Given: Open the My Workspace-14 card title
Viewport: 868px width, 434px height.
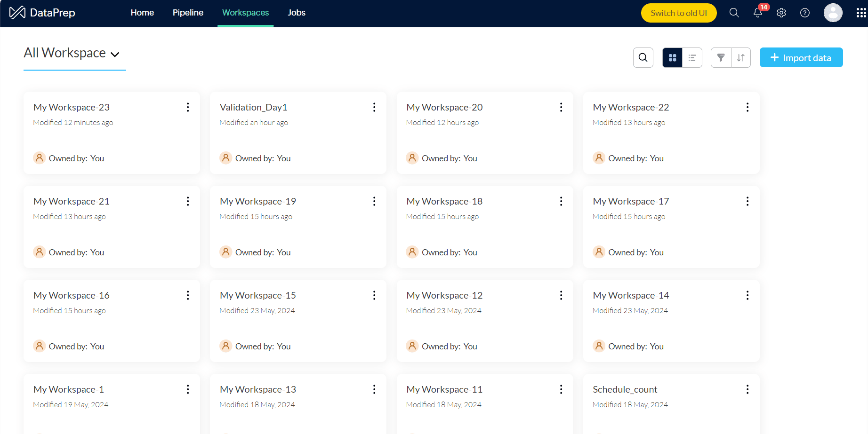Looking at the screenshot, I should [x=631, y=295].
